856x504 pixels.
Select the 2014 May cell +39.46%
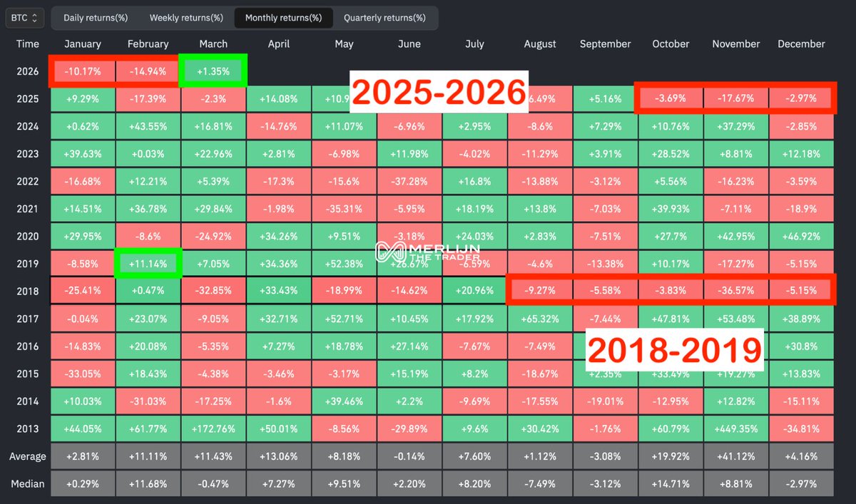coord(344,402)
